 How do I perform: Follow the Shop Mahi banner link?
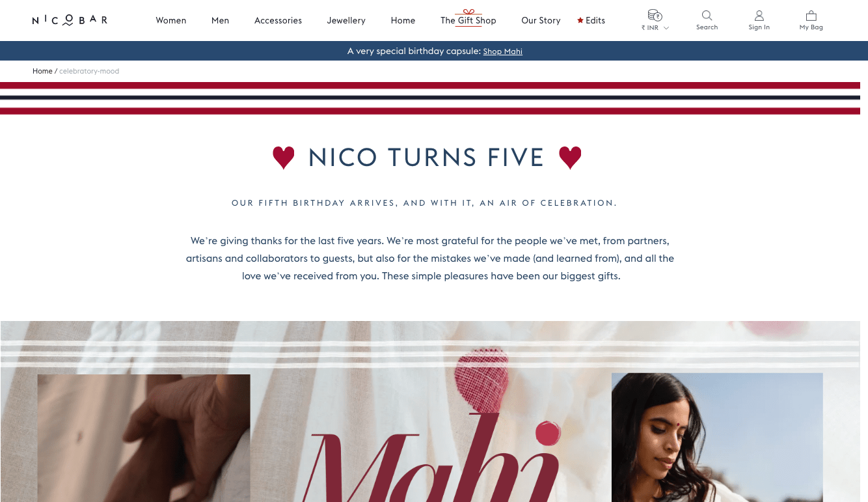pos(502,51)
